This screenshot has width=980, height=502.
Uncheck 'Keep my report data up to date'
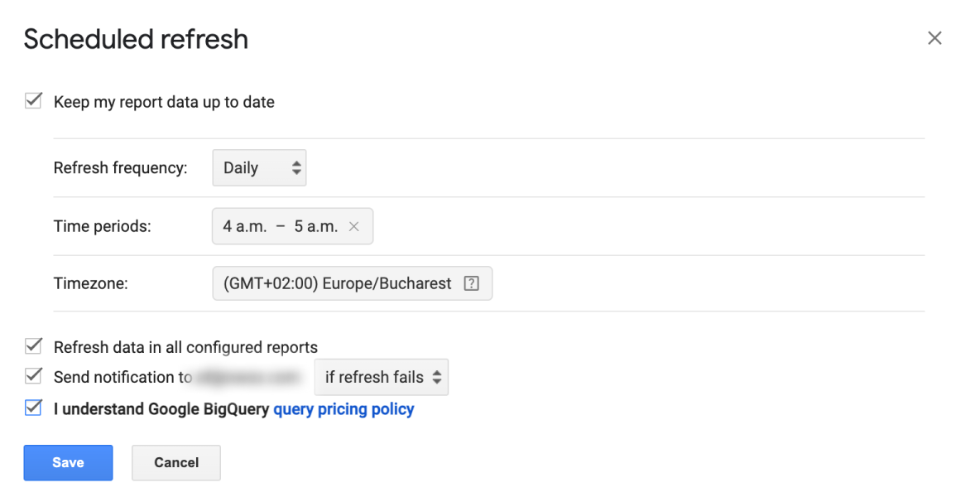point(33,101)
